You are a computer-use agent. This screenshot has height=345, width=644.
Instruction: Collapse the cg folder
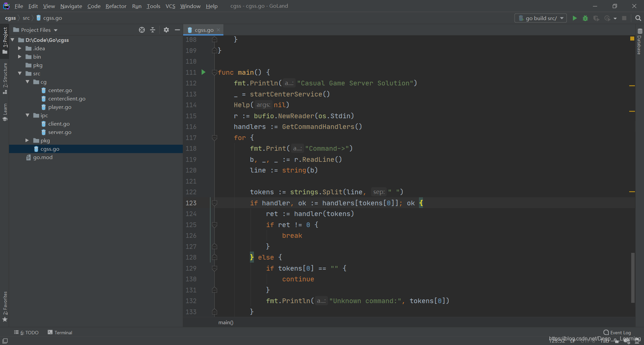(28, 82)
